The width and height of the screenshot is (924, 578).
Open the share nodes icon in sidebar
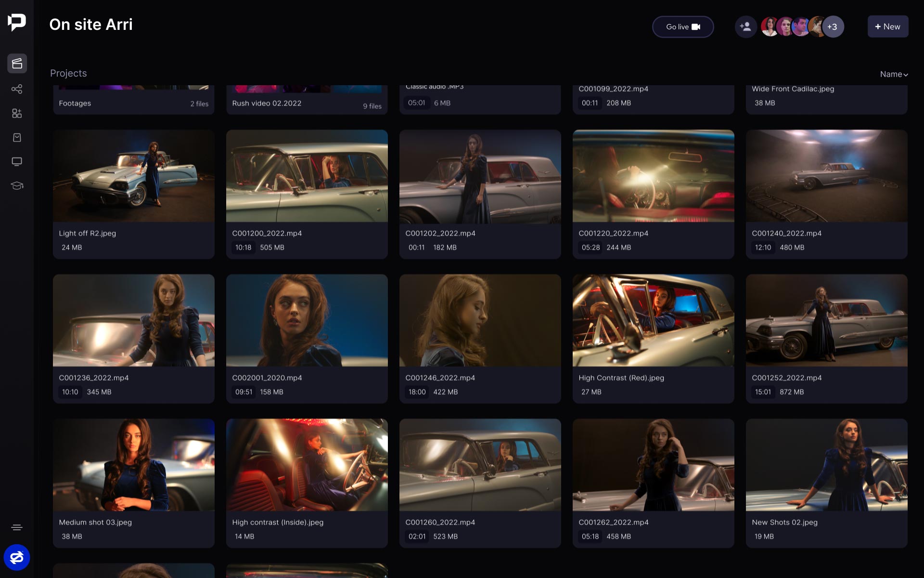click(17, 89)
